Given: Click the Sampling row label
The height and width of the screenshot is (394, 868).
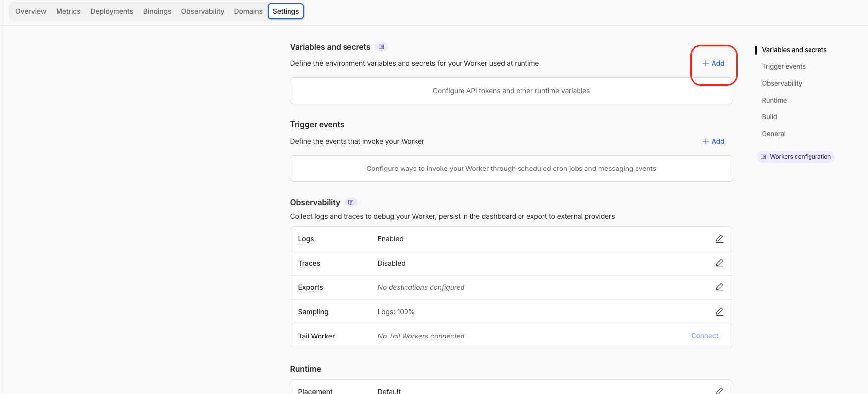Looking at the screenshot, I should click(x=313, y=312).
